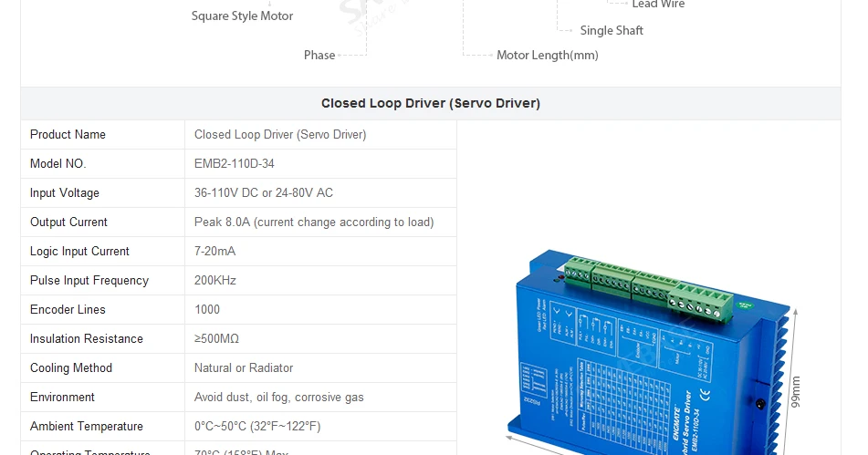The image size is (868, 455).
Task: Select 'Avoid dust, oil fog, corrosive gas'
Action: 279,398
